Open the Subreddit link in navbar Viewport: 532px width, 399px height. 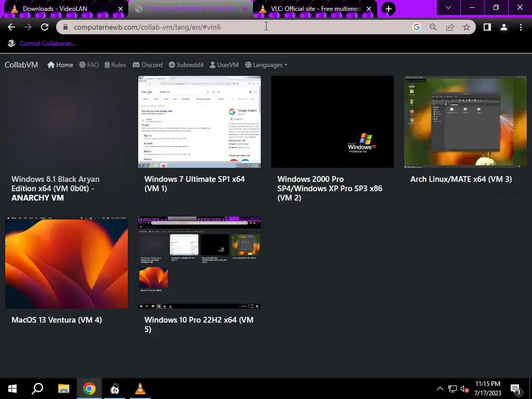click(x=186, y=65)
